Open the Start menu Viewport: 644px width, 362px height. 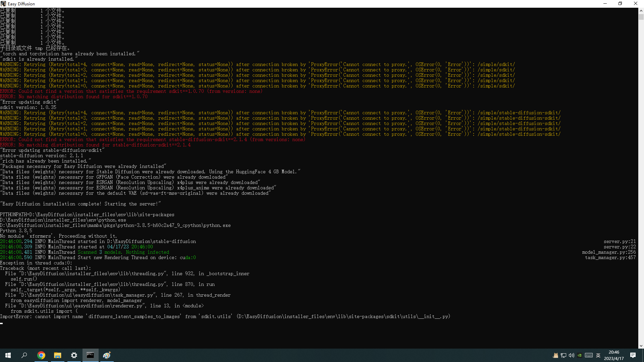[8, 355]
